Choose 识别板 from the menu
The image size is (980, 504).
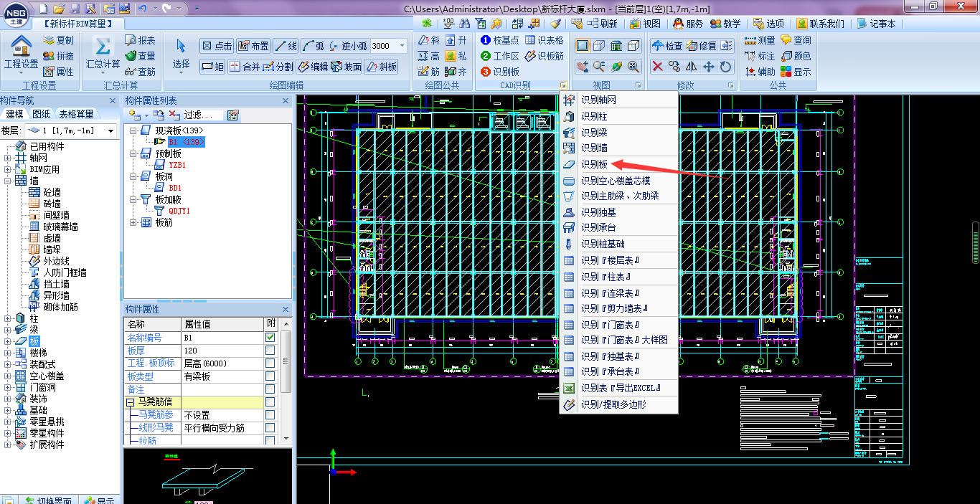pos(594,164)
